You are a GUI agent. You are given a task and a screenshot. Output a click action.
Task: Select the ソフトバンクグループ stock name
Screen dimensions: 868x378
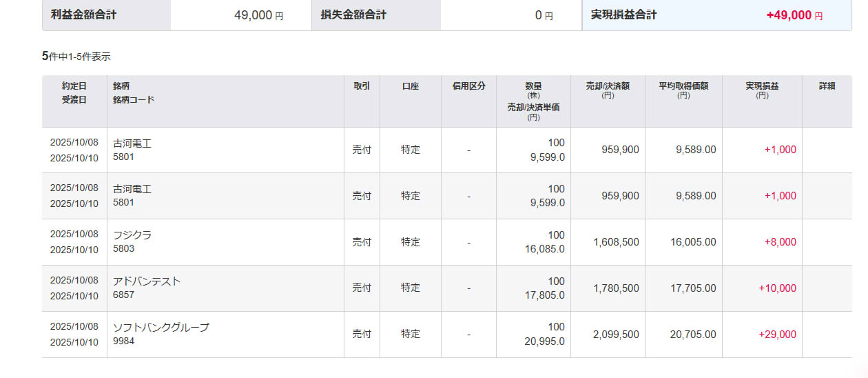click(x=161, y=327)
